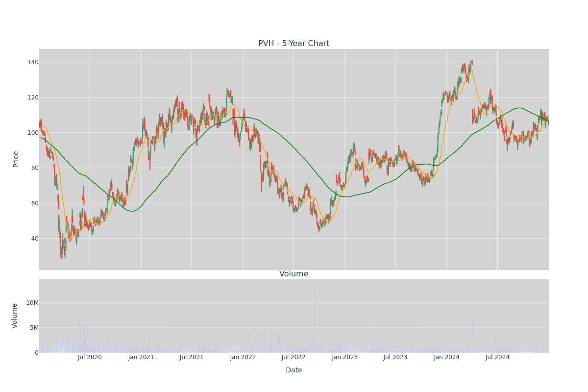Click the horizontal "Volume" subplot title
This screenshot has height=392, width=588.
pyautogui.click(x=294, y=274)
